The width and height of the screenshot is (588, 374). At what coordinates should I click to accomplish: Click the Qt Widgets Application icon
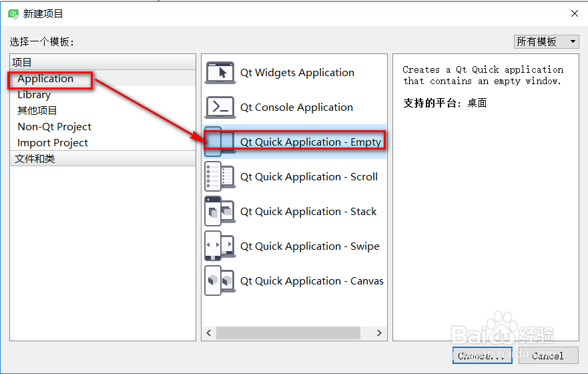220,73
